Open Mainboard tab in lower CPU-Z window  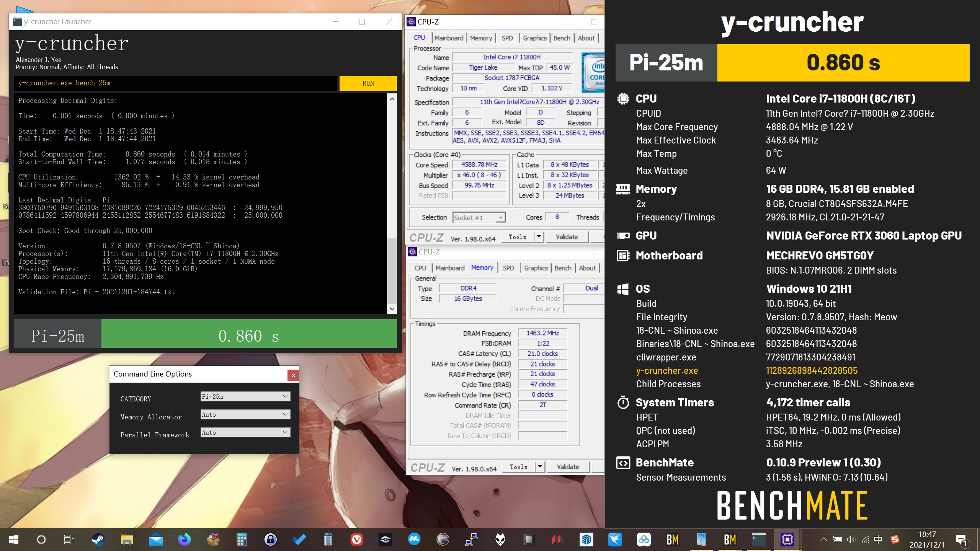pyautogui.click(x=450, y=268)
